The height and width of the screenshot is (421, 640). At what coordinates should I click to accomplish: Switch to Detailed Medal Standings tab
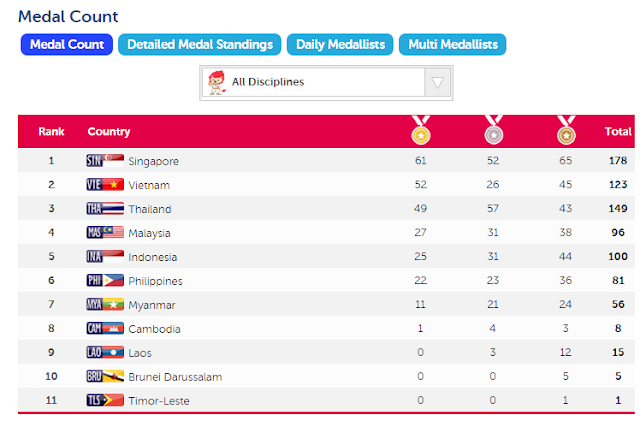[x=200, y=45]
